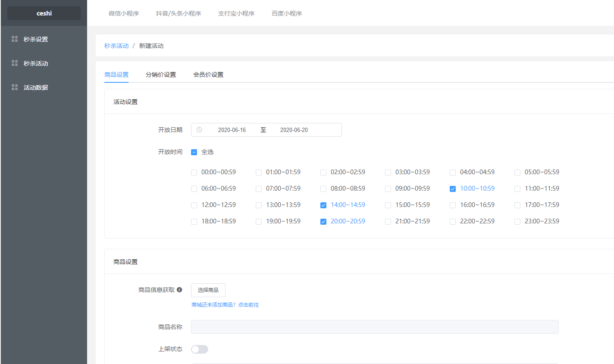Click start date 2020-06-16 field
The image size is (614, 364).
[x=232, y=130]
